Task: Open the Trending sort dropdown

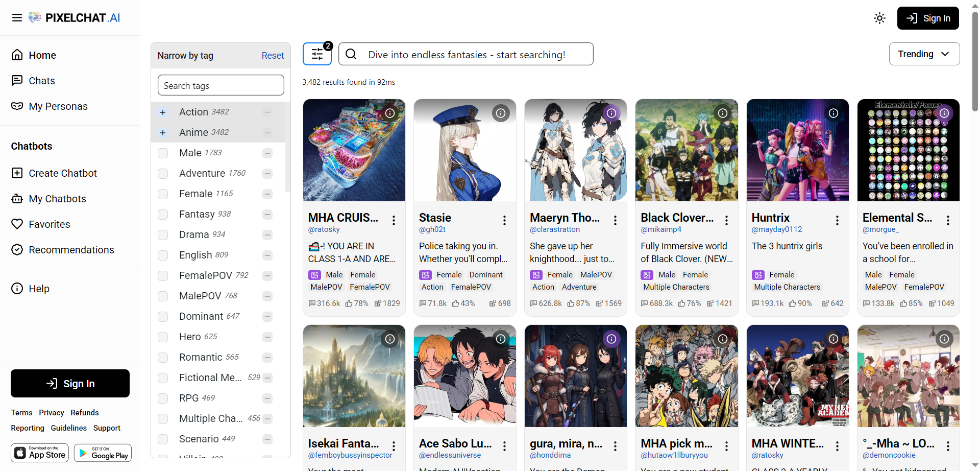Action: click(x=924, y=54)
